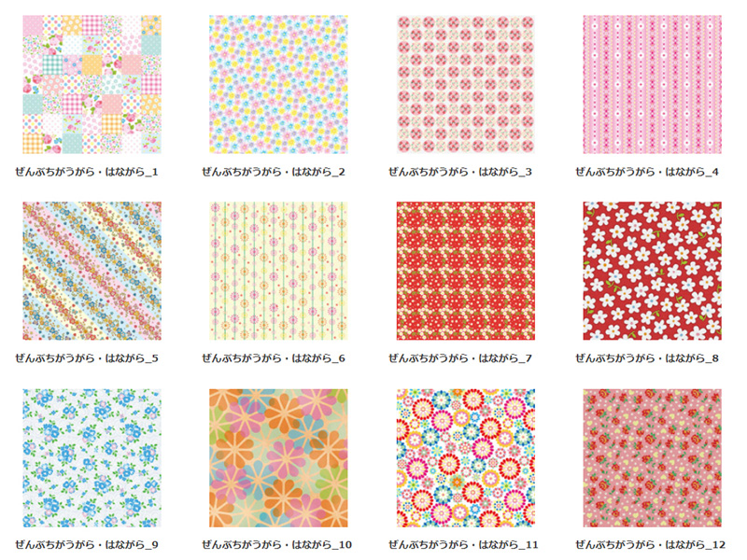The width and height of the screenshot is (747, 560).
Task: Pick the red roses on pink pattern はながら_12
Action: 652,458
